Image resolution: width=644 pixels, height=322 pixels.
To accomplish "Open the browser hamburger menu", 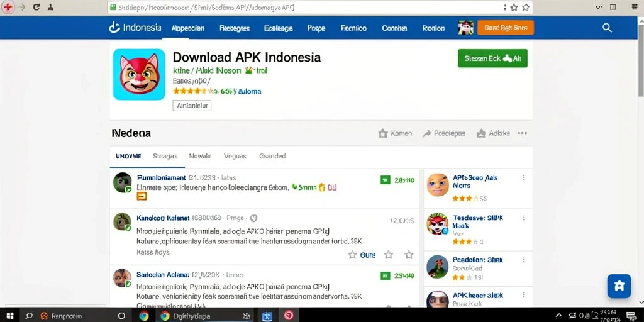I will (x=635, y=8).
